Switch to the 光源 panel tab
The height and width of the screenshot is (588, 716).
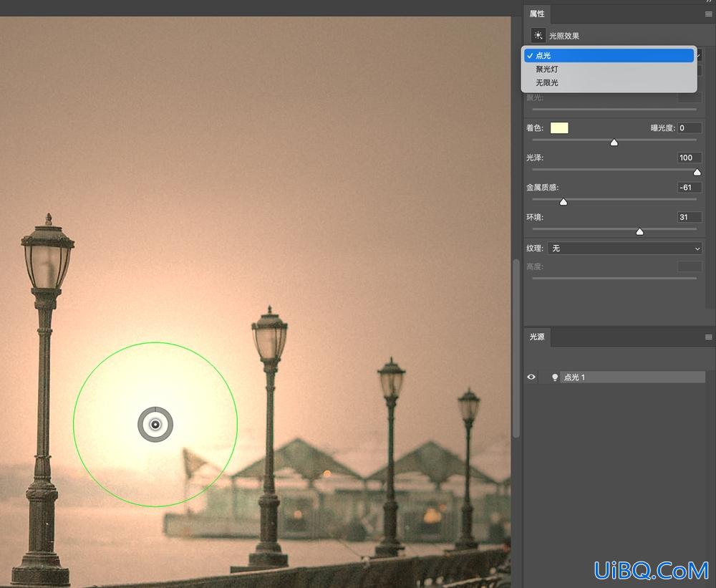[x=537, y=337]
